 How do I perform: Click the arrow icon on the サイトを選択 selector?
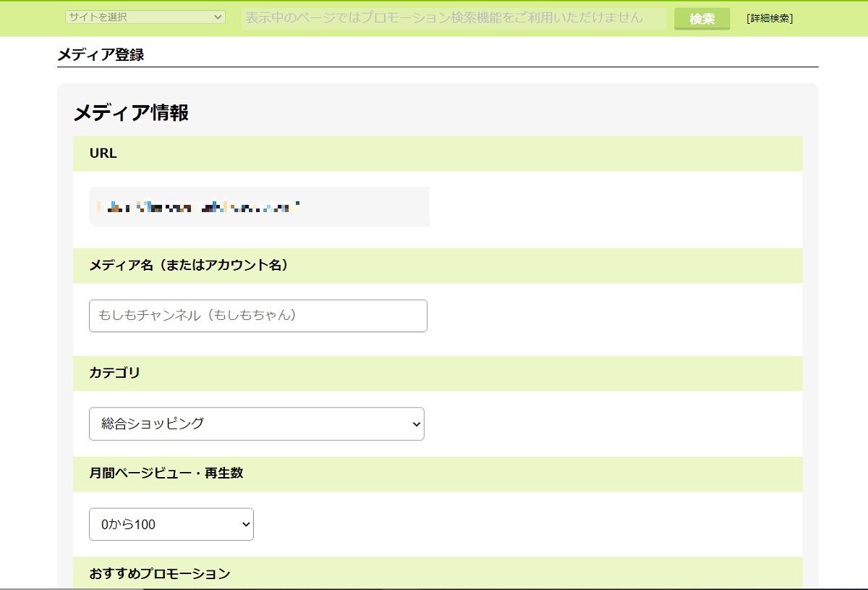pos(219,17)
